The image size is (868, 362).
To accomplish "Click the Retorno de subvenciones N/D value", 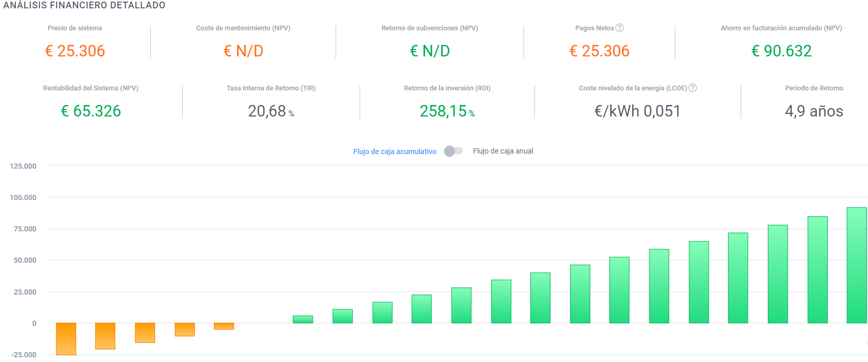I will point(430,51).
